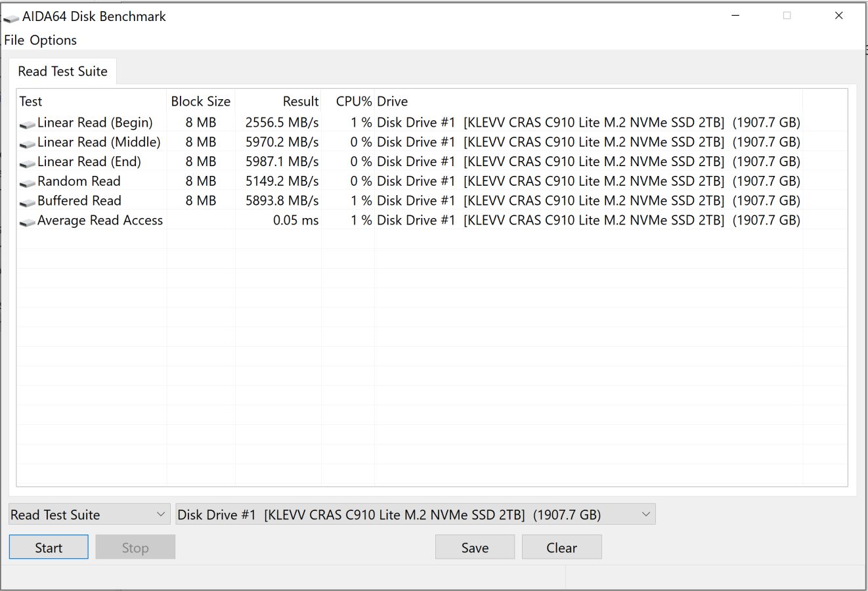Click the AIDA64 disk icon in title bar

coord(11,18)
